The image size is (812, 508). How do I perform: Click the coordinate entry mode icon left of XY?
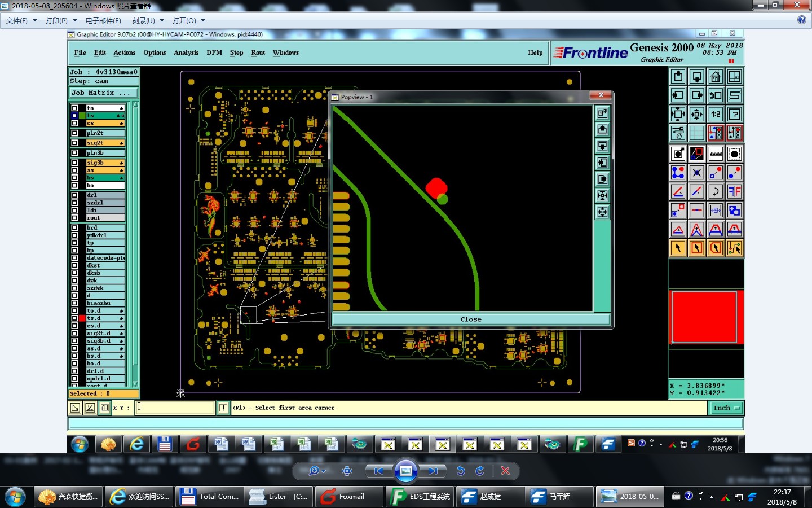[104, 408]
